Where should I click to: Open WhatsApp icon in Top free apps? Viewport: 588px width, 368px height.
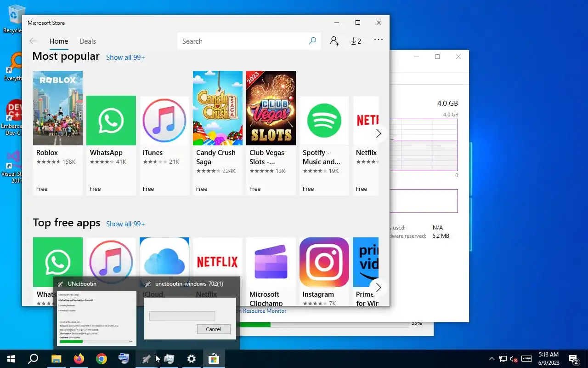(58, 262)
